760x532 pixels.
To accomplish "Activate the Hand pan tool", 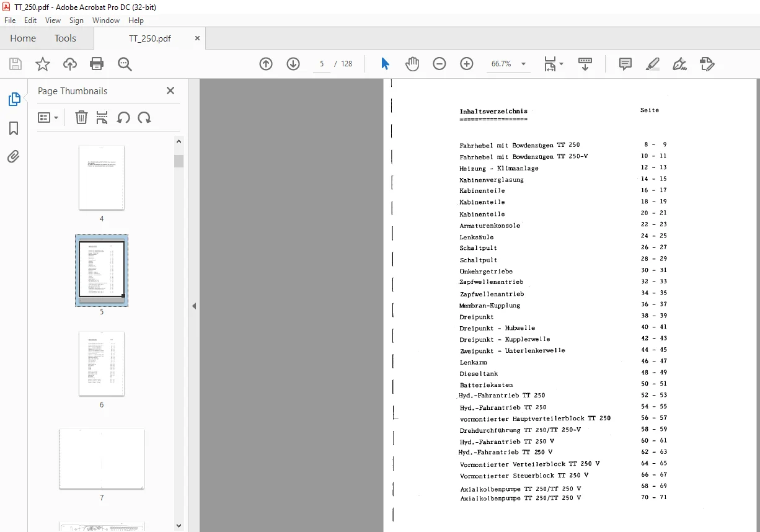I will coord(412,64).
